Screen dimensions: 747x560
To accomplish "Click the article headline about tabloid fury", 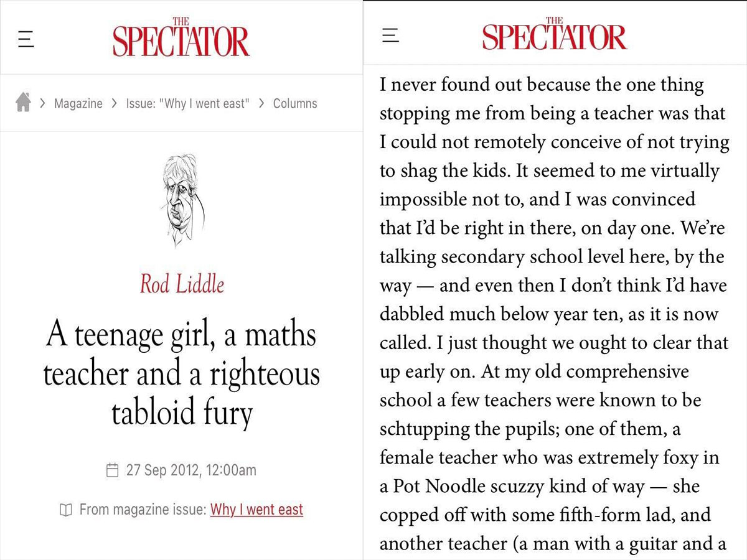I will coord(181,374).
